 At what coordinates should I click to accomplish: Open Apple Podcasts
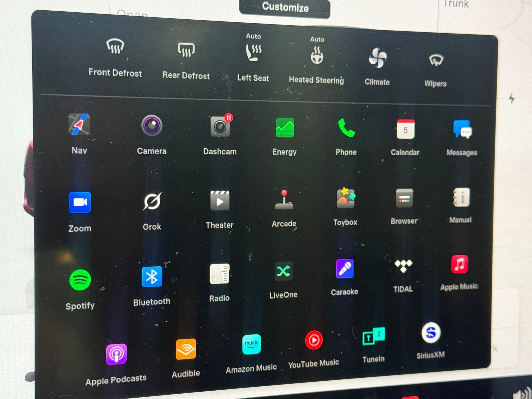click(x=116, y=354)
